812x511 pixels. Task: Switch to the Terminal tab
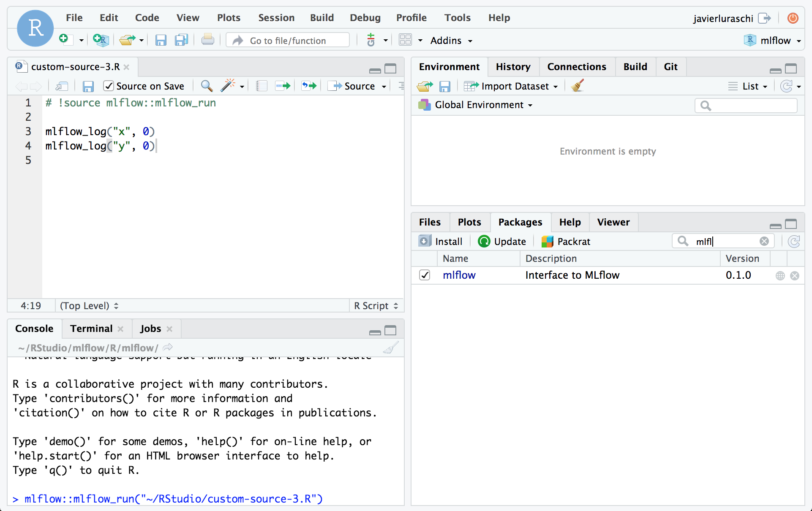click(91, 329)
